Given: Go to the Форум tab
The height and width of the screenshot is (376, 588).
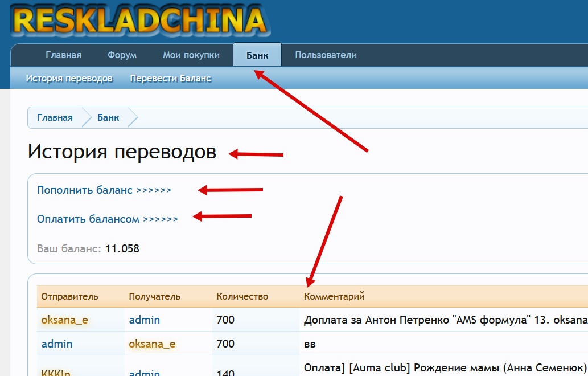Looking at the screenshot, I should 122,55.
